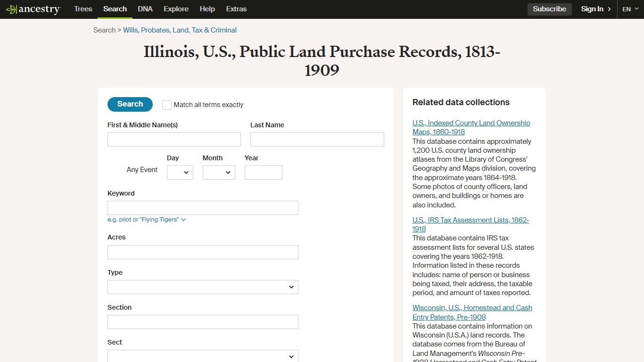Open the EN language selector
Screen dimensions: 644x362
(x=630, y=9)
